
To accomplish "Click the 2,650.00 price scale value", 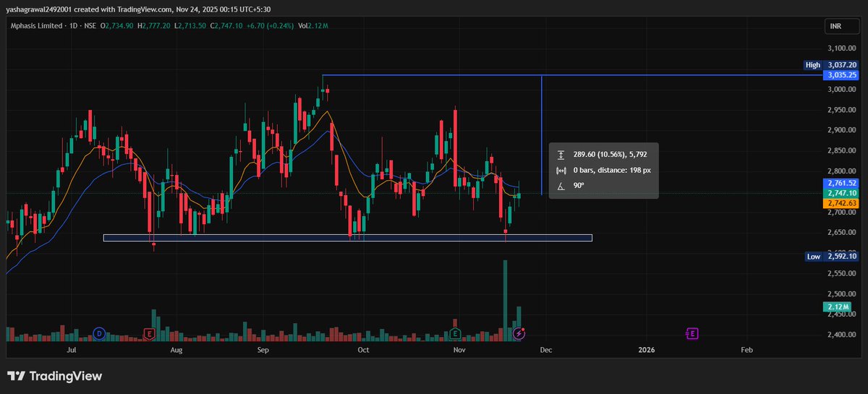I will click(843, 233).
